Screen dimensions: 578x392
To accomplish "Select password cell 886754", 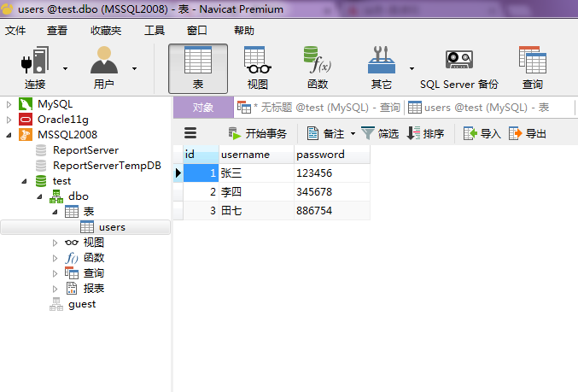I will (332, 211).
